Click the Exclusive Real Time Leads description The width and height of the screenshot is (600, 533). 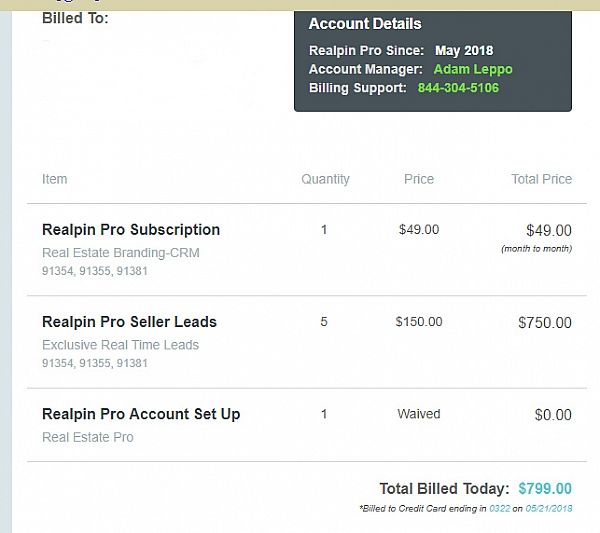[x=120, y=345]
